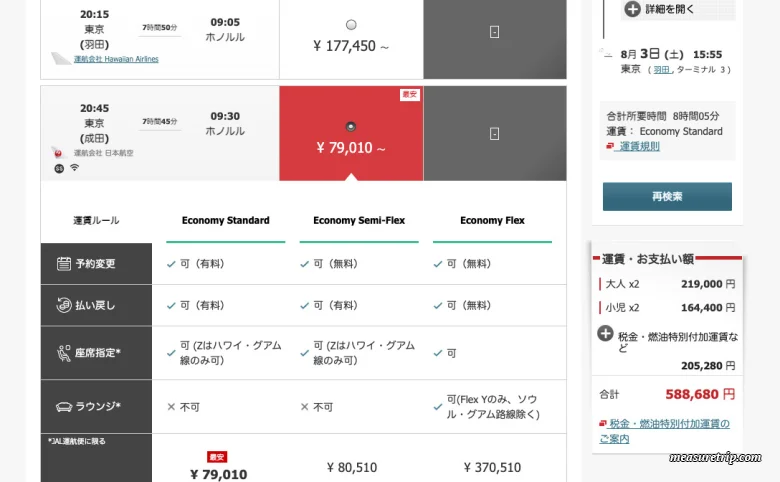
Task: Click the unavailable seat icon in the 20:15 row
Action: [494, 32]
